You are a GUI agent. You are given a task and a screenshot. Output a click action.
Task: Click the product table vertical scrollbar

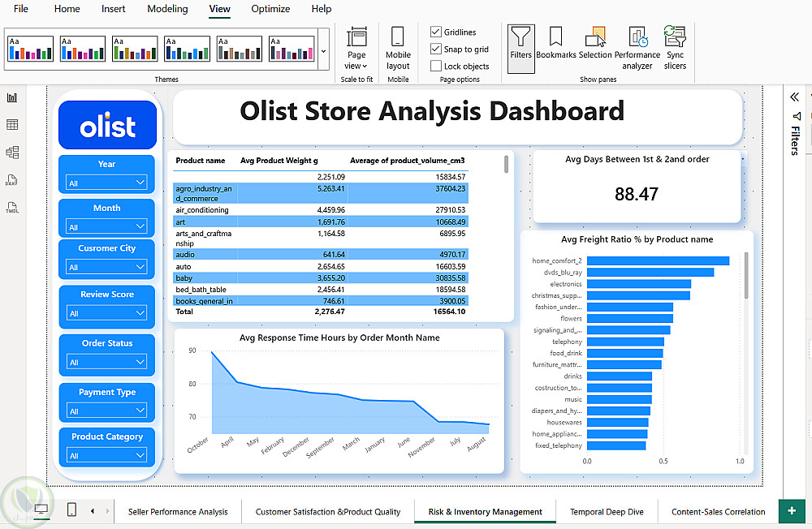[x=506, y=165]
